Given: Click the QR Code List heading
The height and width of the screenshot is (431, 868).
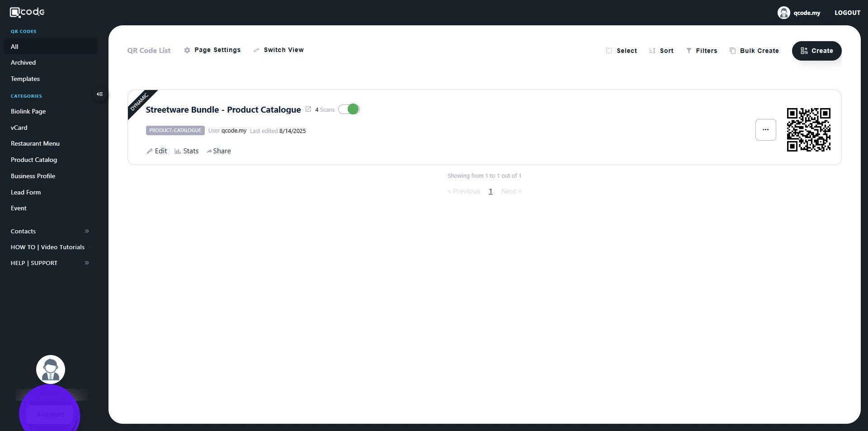Looking at the screenshot, I should point(149,51).
